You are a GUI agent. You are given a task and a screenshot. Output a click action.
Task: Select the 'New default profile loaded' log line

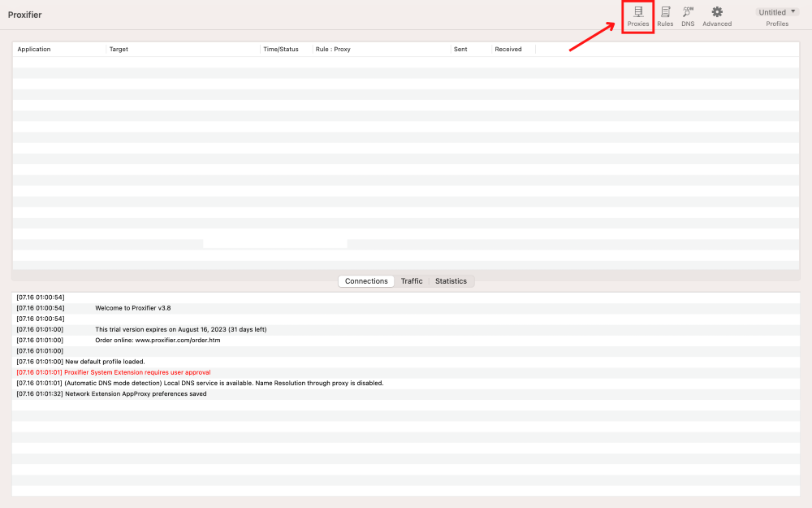[x=405, y=362]
